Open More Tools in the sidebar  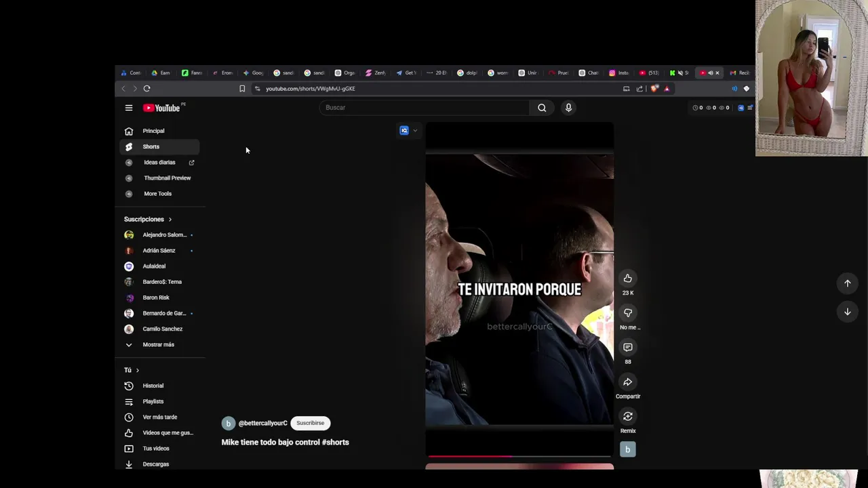coord(159,193)
